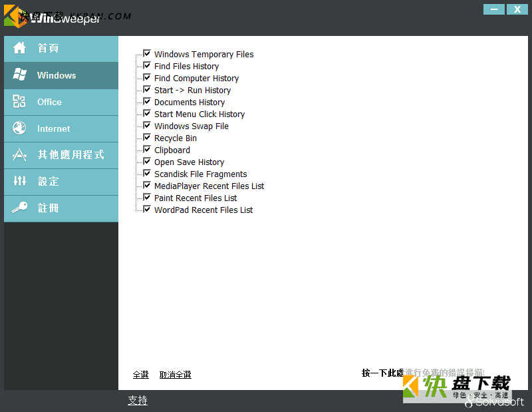The height and width of the screenshot is (412, 532).
Task: Select the Recycle Bin label
Action: pyautogui.click(x=176, y=138)
